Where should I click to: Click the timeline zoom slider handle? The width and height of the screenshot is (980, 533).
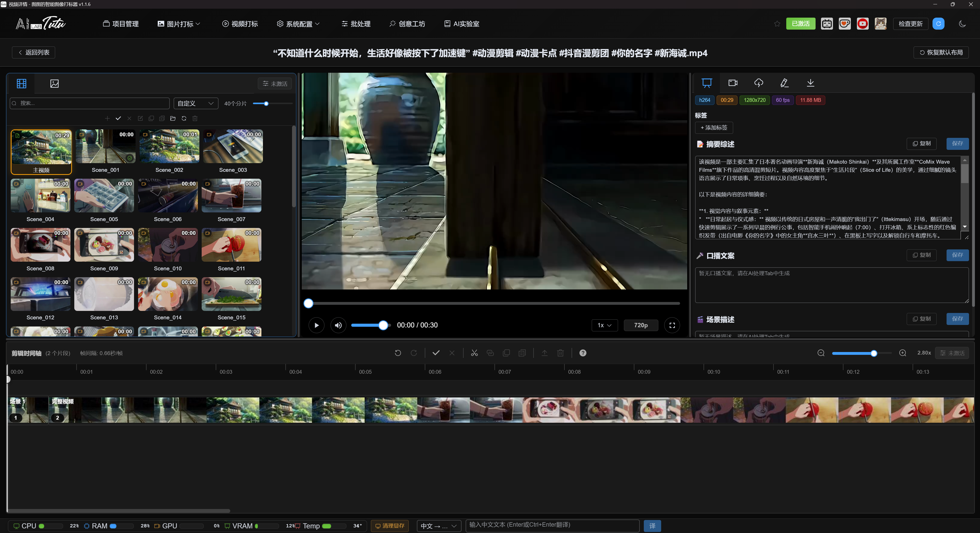tap(874, 354)
